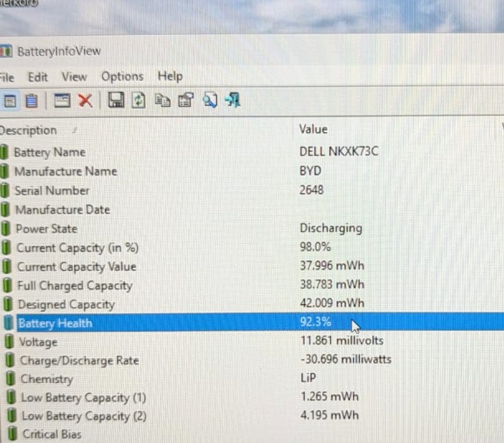Click the window layout toolbar icon
Screen dimensions: 504x443
tap(62, 101)
